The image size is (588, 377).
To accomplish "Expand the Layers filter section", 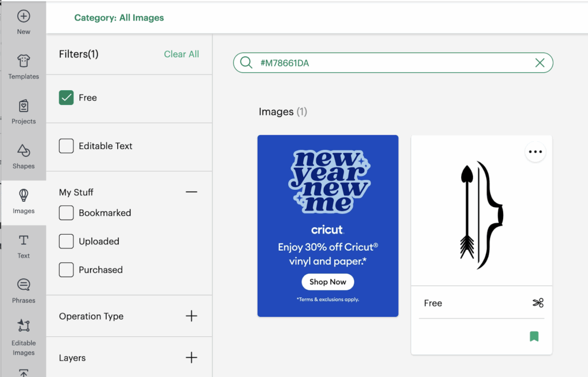I will click(191, 357).
